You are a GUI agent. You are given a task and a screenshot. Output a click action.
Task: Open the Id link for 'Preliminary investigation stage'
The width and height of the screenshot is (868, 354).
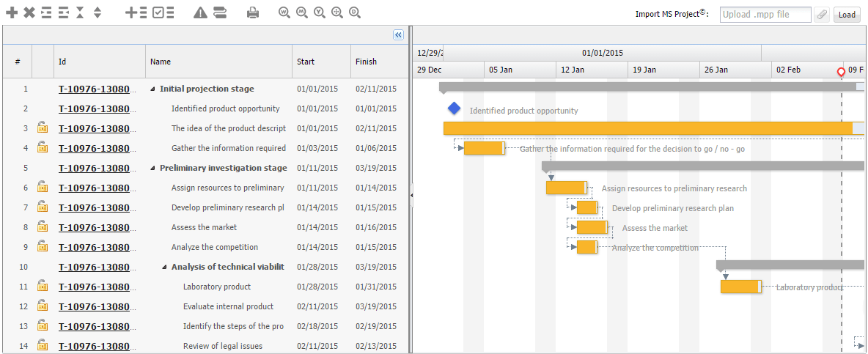[96, 168]
